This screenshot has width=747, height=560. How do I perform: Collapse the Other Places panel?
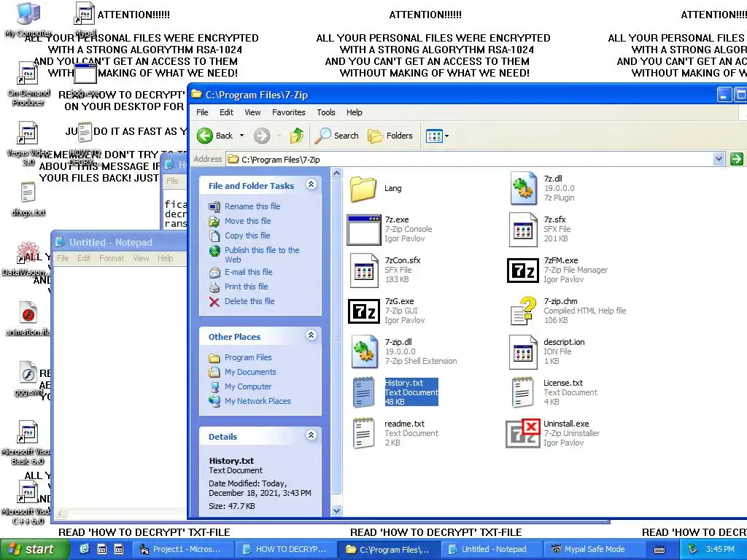(311, 335)
